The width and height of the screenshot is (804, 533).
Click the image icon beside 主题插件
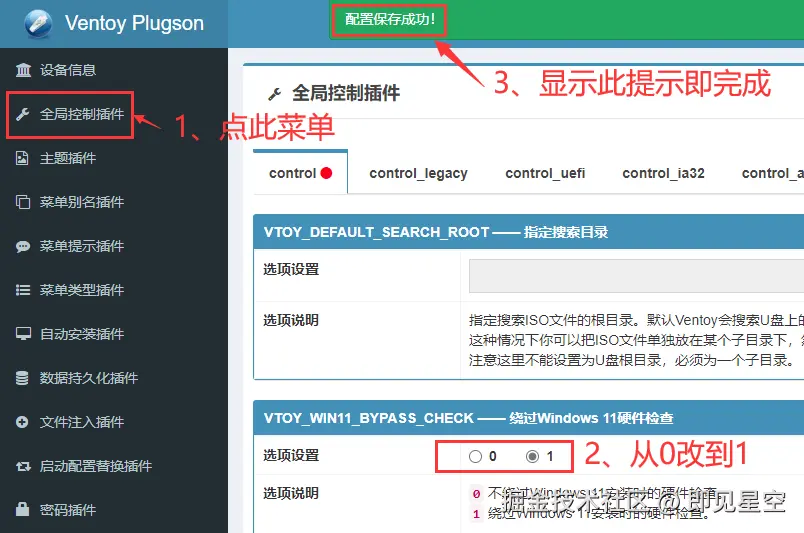(x=22, y=158)
